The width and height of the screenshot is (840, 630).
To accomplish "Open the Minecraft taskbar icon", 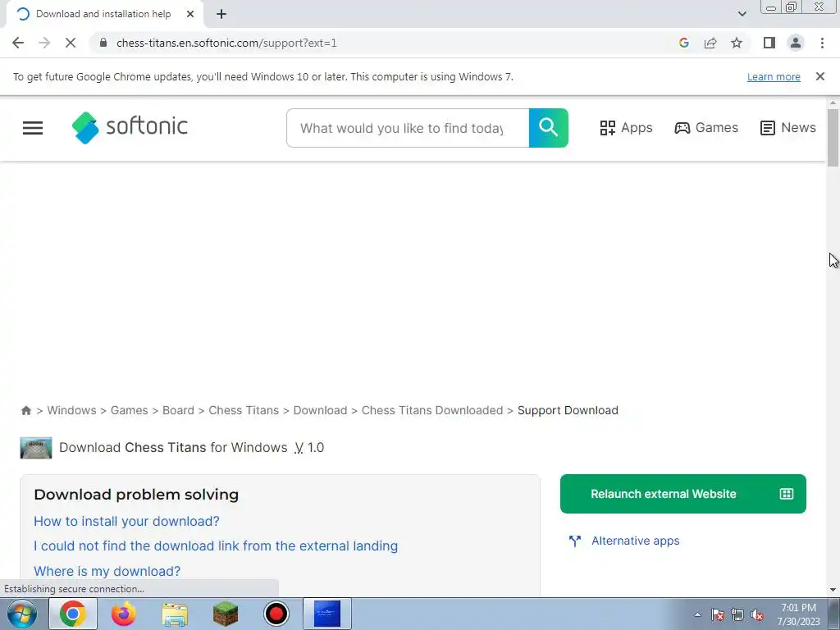I will tap(226, 614).
